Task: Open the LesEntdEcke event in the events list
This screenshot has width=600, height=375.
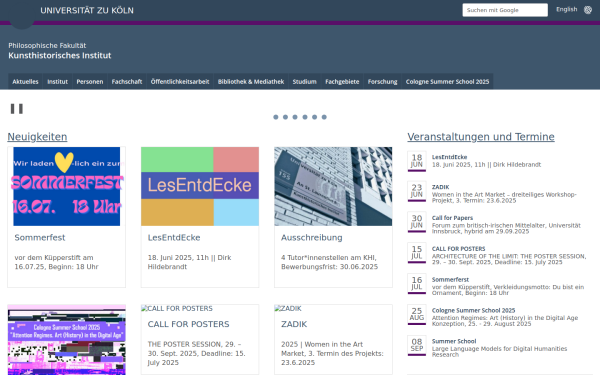Action: 449,157
